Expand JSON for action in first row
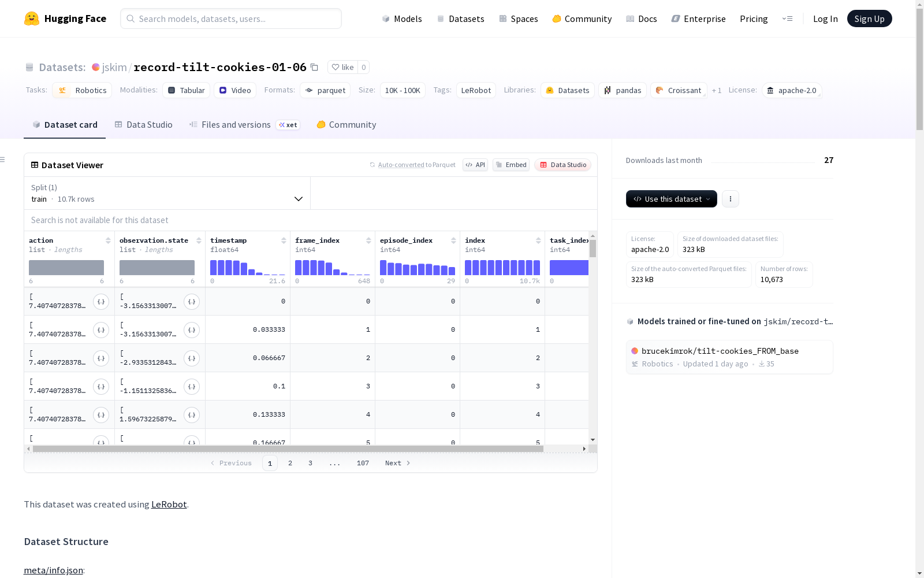Image resolution: width=924 pixels, height=578 pixels. click(x=101, y=302)
